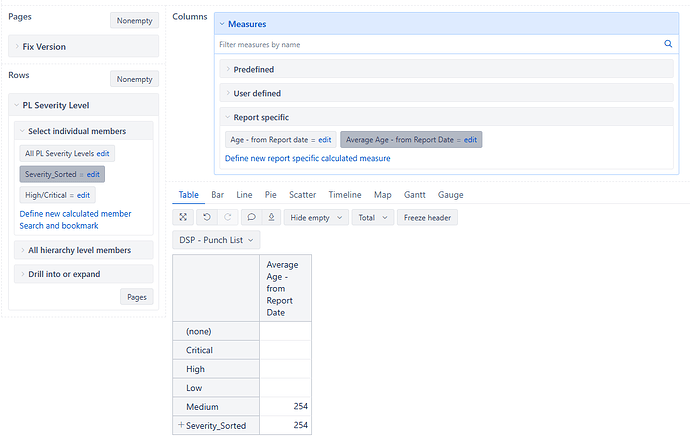This screenshot has width=690, height=446.
Task: Click the fullscreen expand icon
Action: tap(183, 217)
